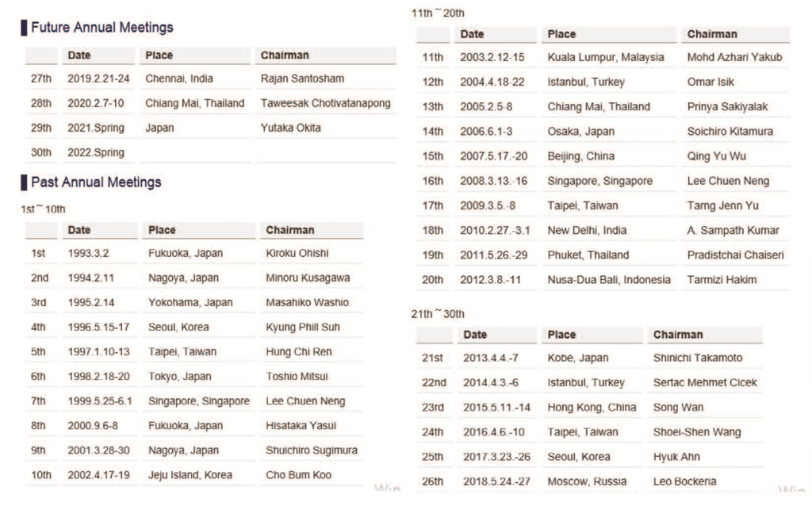This screenshot has width=812, height=506.
Task: Click the date 1999.5.25-6.1
Action: (x=99, y=401)
